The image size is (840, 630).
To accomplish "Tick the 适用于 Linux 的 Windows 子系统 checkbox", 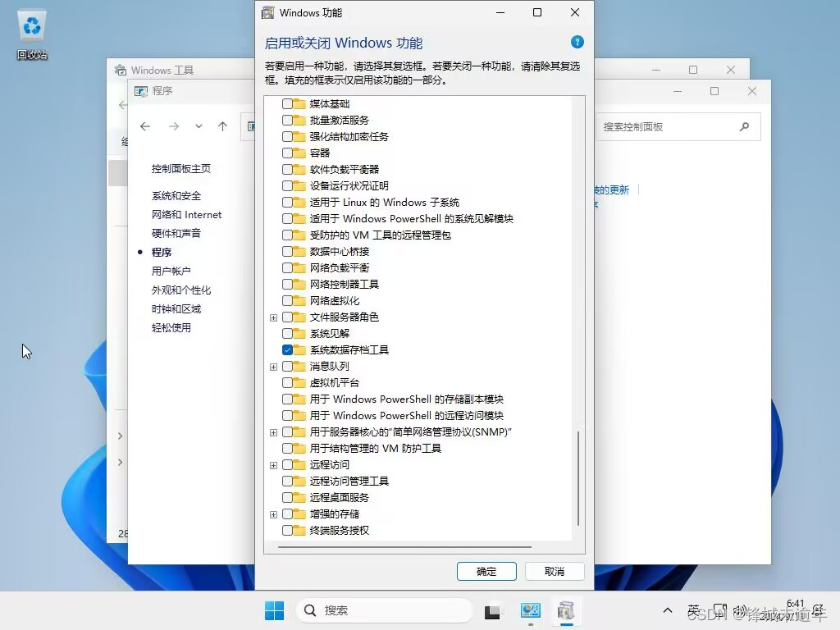I will [287, 203].
